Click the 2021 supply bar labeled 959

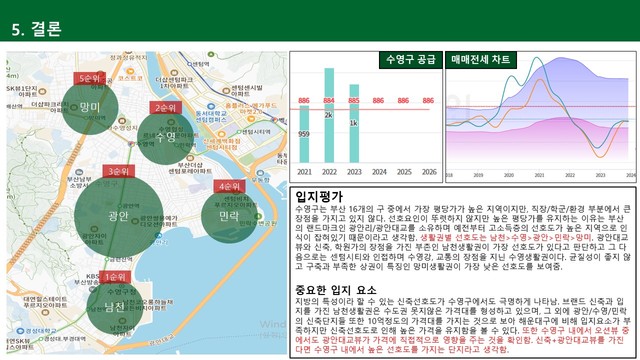tap(304, 134)
